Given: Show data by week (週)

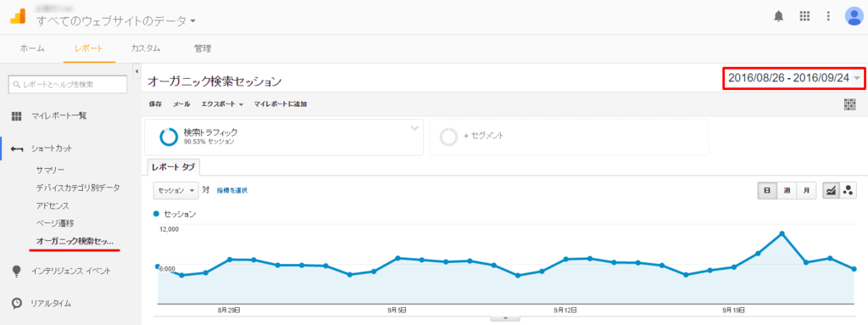Looking at the screenshot, I should (x=787, y=190).
